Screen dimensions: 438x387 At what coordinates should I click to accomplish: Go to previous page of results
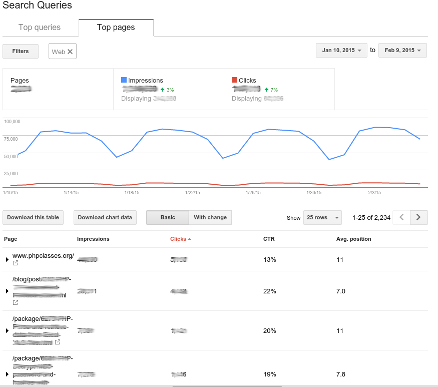(402, 217)
